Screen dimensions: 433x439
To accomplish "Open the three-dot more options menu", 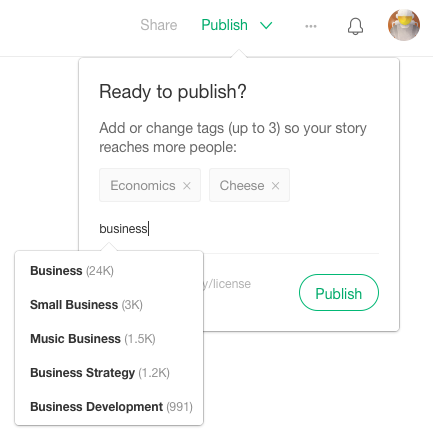I will 311,26.
